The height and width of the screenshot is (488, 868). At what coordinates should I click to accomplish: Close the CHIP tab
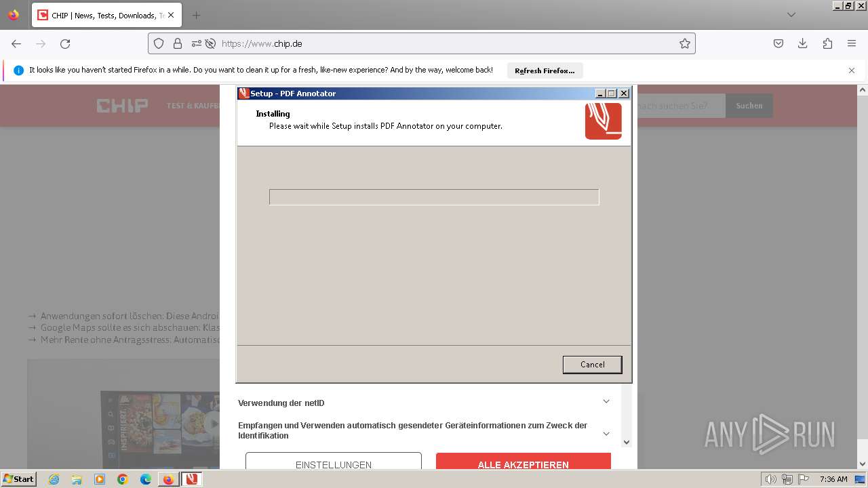tap(171, 15)
